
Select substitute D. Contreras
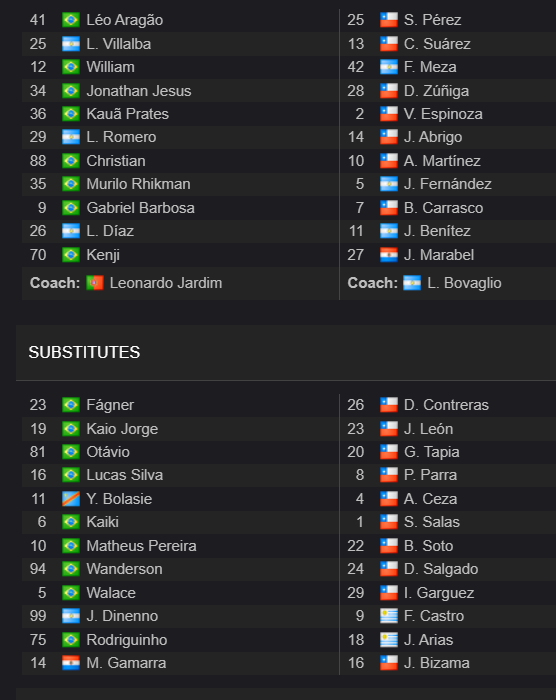[x=446, y=405]
